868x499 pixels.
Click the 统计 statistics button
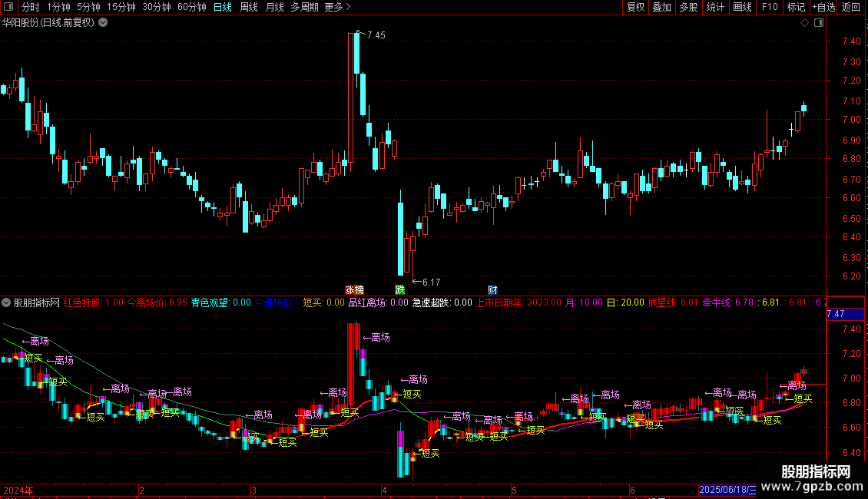pyautogui.click(x=715, y=7)
